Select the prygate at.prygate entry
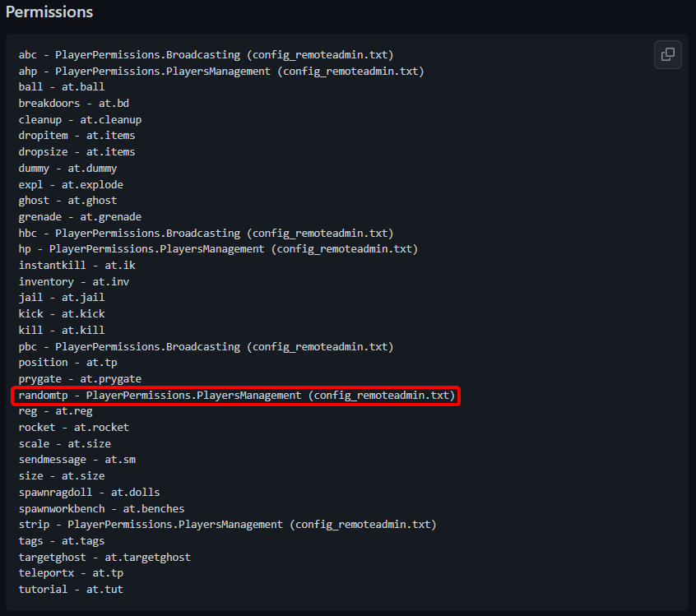The image size is (696, 616). tap(86, 378)
